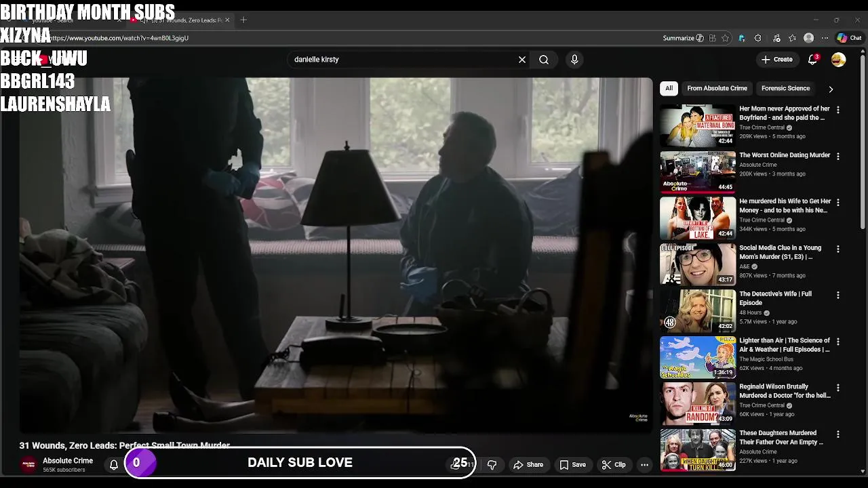Open options menu for Lighter than Air
Screen dimensions: 868x488
click(x=838, y=342)
